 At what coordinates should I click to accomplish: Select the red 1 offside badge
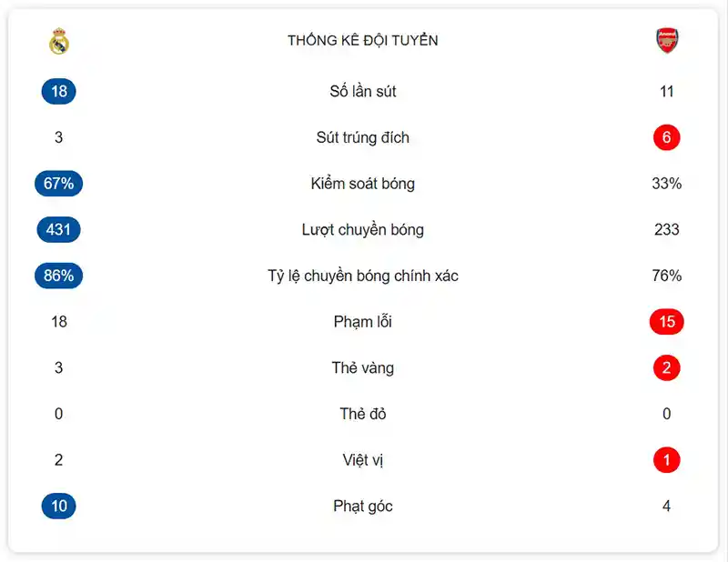[667, 460]
